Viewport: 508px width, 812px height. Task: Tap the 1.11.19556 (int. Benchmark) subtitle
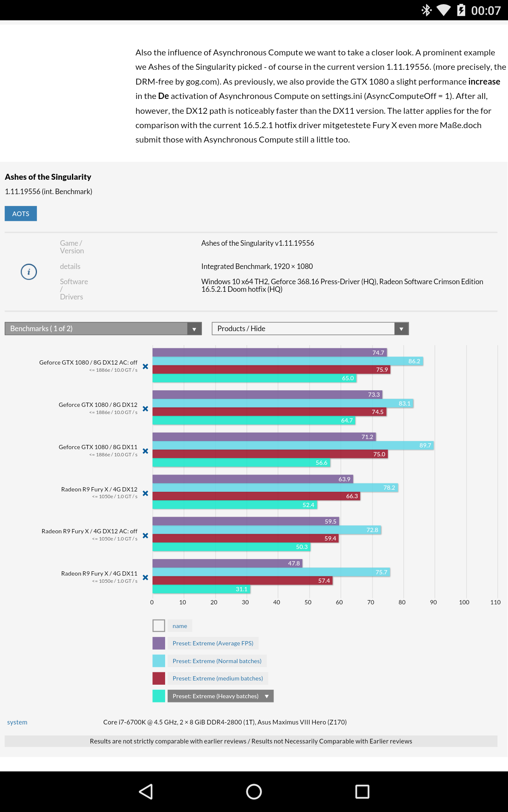tap(48, 192)
